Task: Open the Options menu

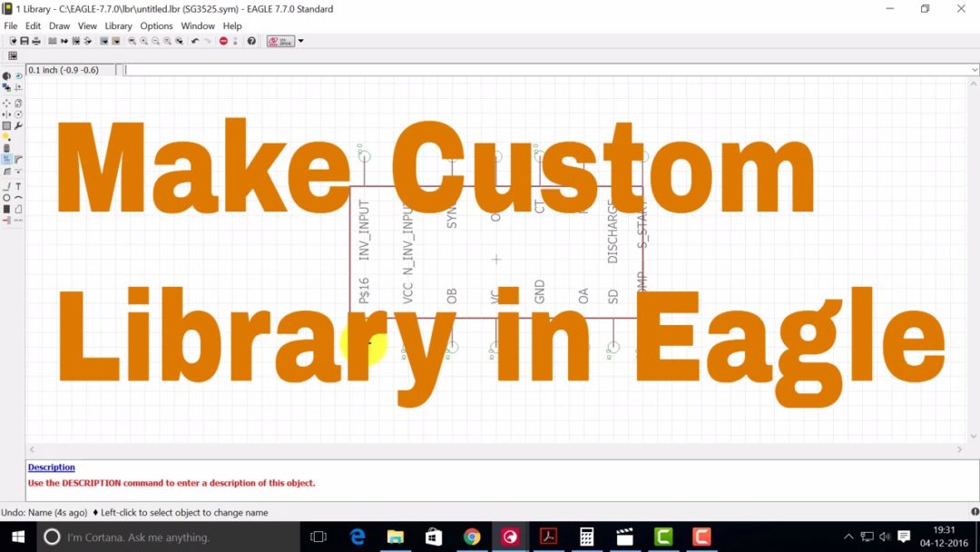Action: [156, 25]
